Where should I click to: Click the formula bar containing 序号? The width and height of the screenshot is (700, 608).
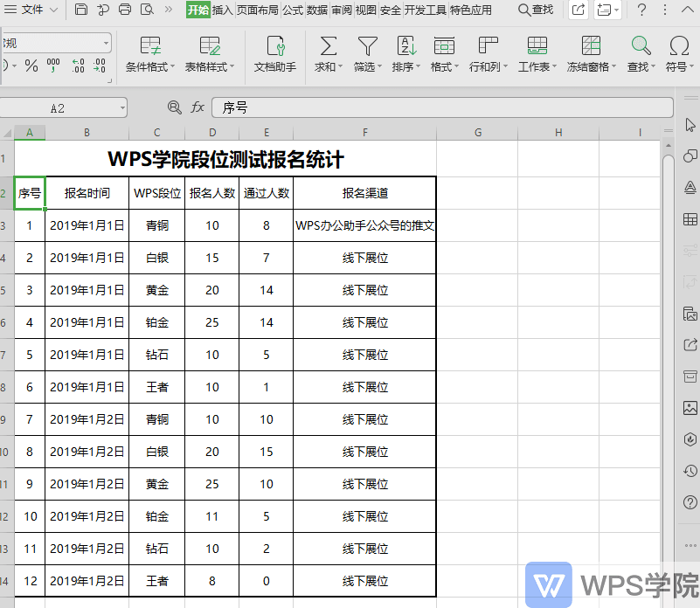point(442,107)
